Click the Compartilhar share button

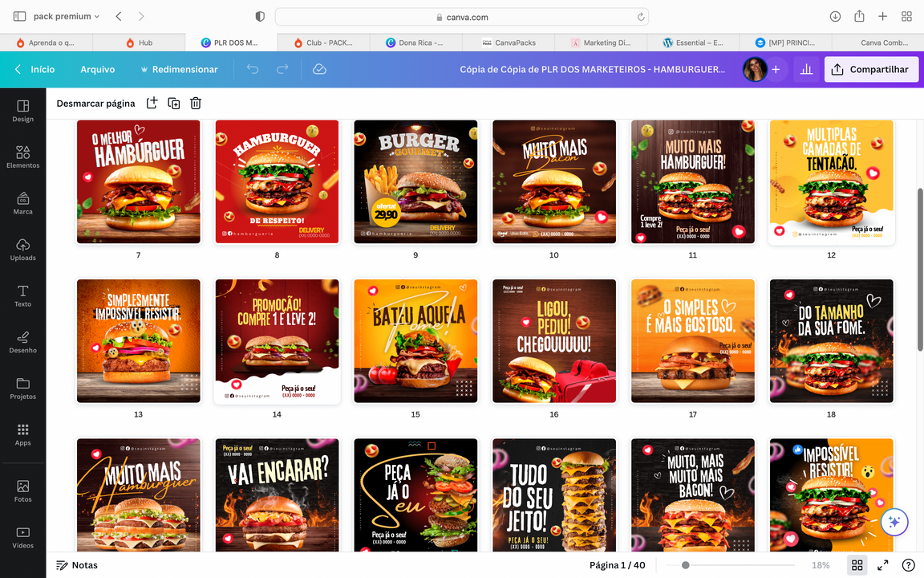[x=871, y=70]
